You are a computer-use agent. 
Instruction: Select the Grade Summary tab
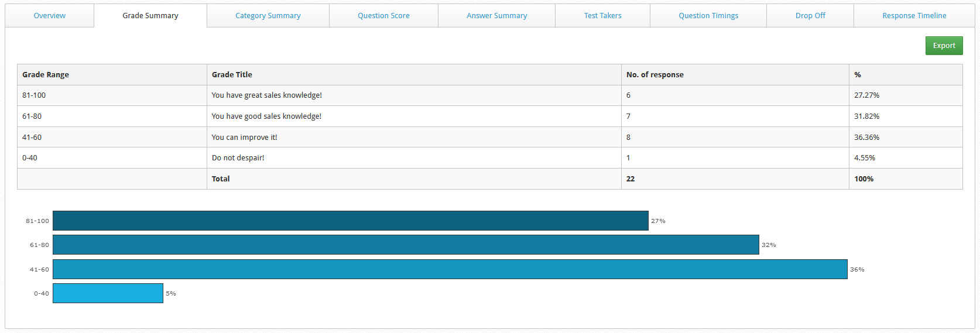click(x=150, y=16)
